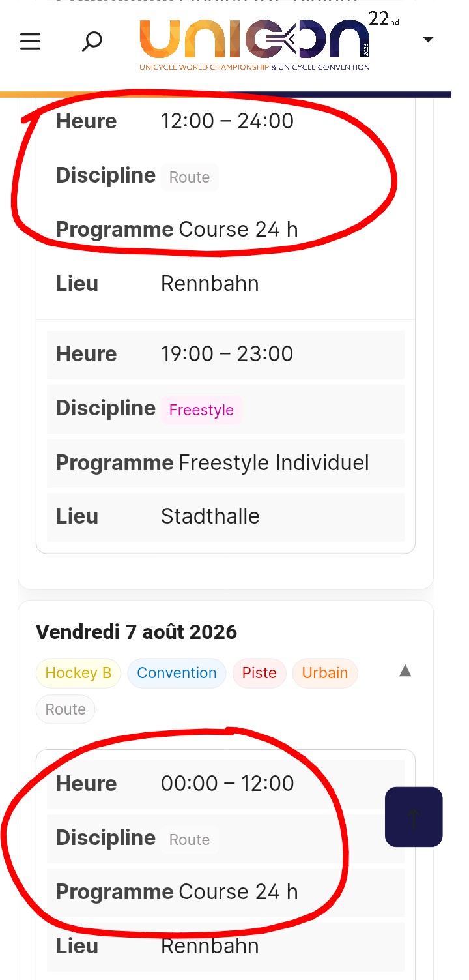This screenshot has width=469, height=980.
Task: Toggle the Hockey B filter tag
Action: [78, 673]
